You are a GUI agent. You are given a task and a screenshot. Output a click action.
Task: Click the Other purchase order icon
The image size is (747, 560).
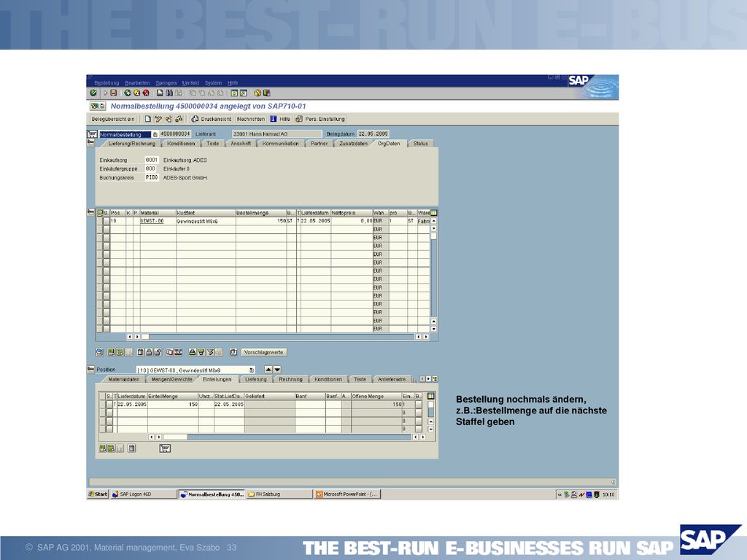(169, 119)
